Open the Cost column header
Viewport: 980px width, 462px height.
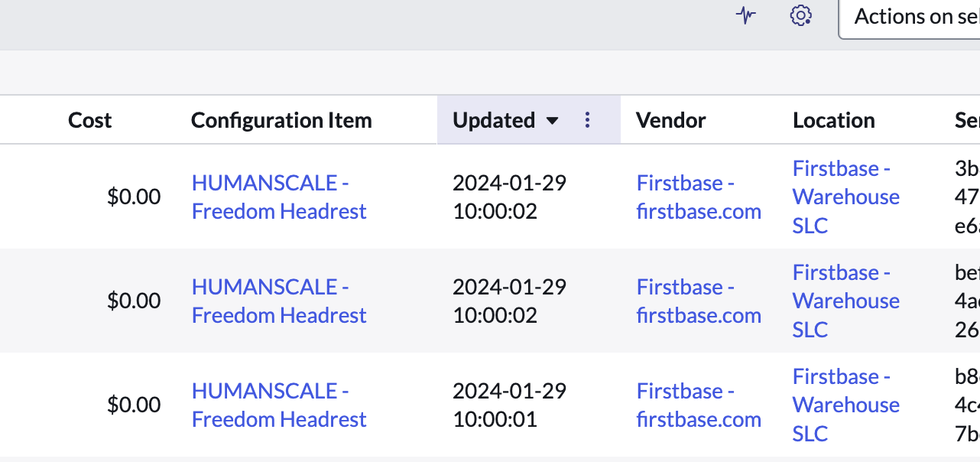click(89, 120)
